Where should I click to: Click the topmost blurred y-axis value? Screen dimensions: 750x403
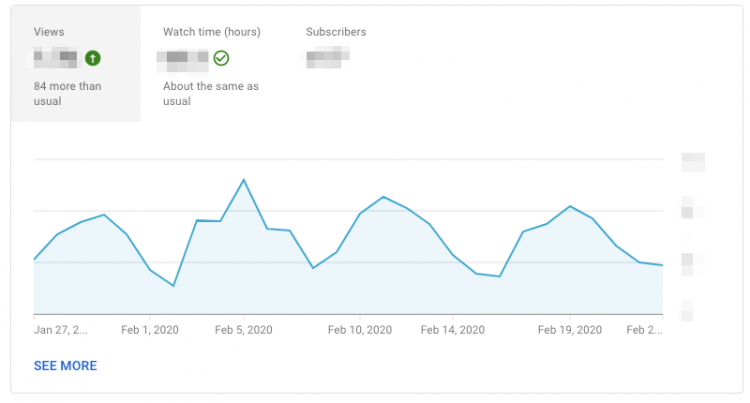693,162
